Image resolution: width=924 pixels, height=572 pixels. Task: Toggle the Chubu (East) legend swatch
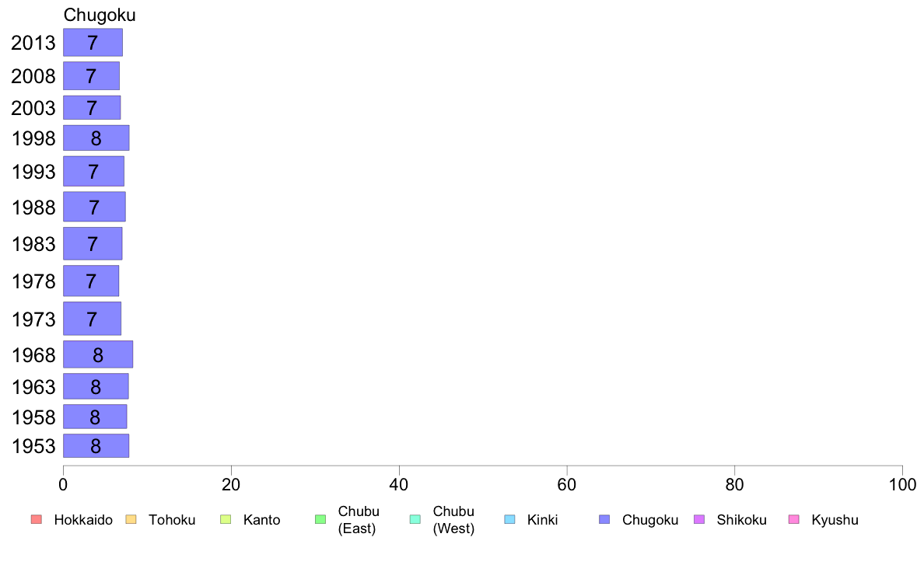320,520
